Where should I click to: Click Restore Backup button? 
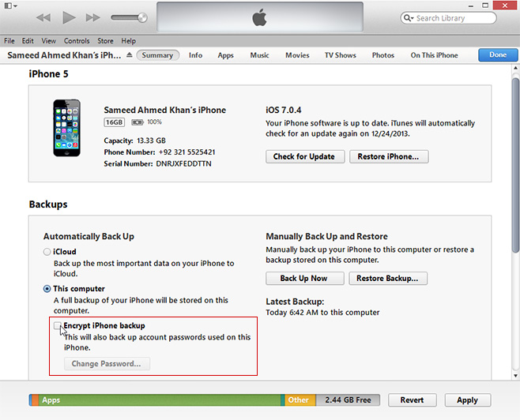pyautogui.click(x=388, y=278)
